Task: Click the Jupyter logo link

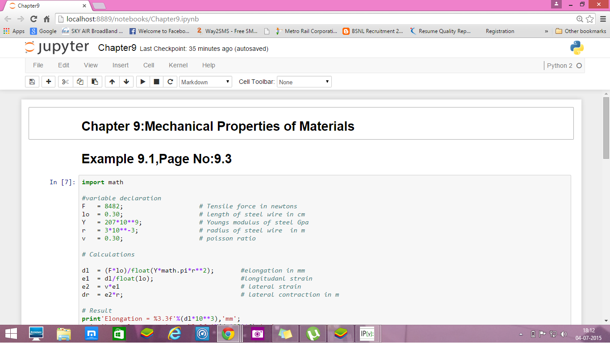Action: pyautogui.click(x=57, y=48)
